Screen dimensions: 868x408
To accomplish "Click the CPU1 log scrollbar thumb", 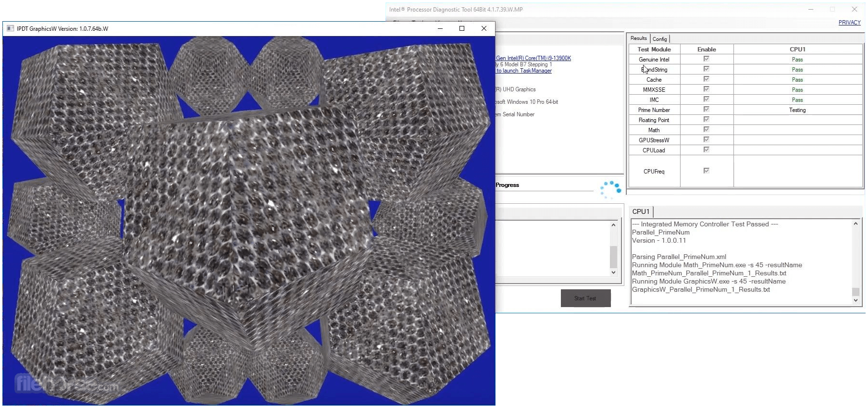I will (856, 292).
